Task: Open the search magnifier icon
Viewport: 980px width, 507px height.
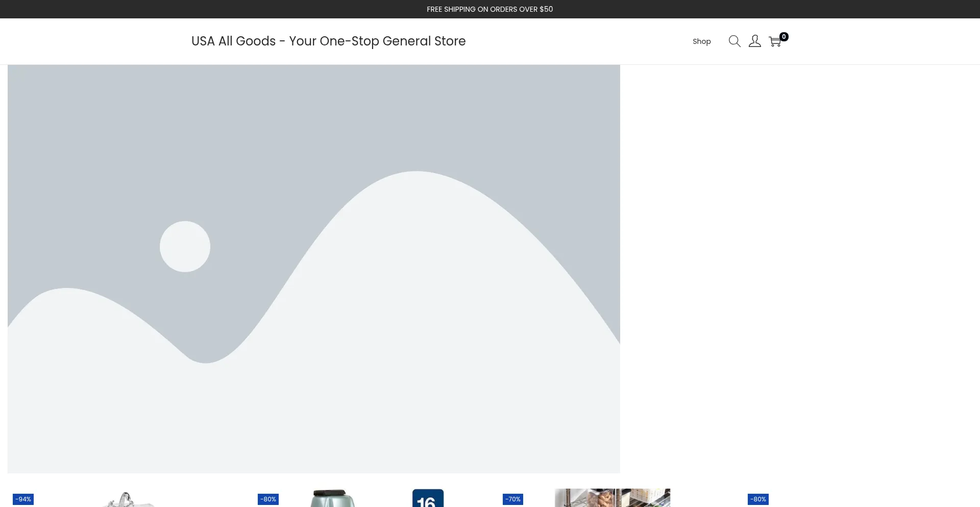Action: tap(734, 41)
